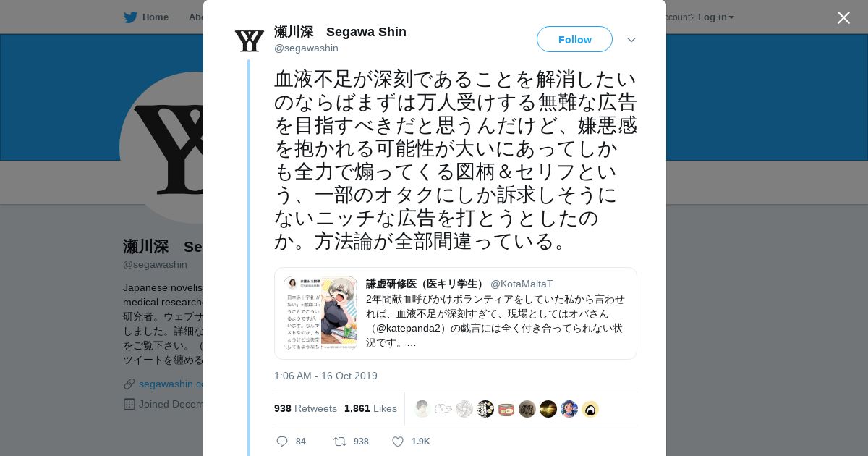Click the retweet arrows icon

click(339, 442)
